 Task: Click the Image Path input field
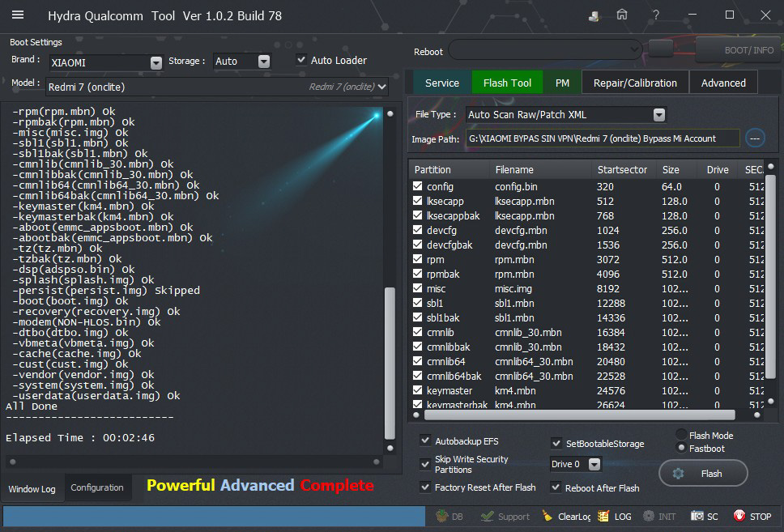tap(603, 138)
